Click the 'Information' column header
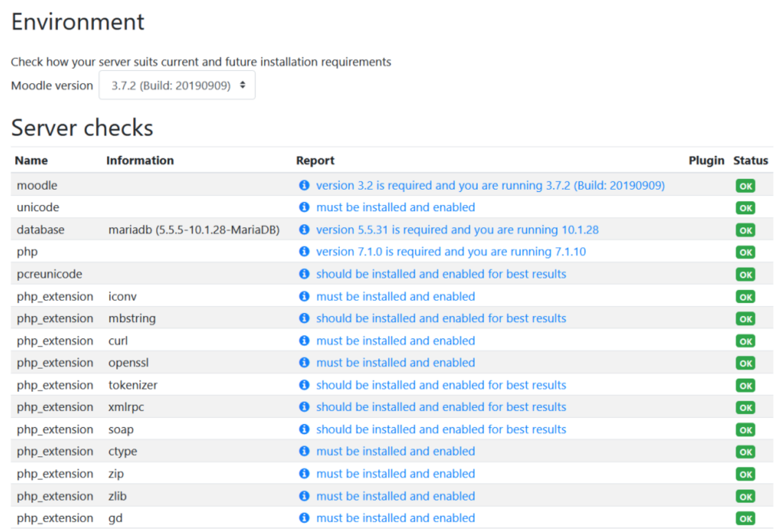784x532 pixels. (x=140, y=161)
